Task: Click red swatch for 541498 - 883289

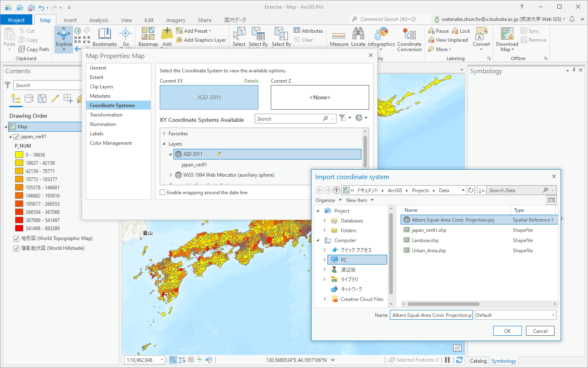Action: [x=19, y=228]
